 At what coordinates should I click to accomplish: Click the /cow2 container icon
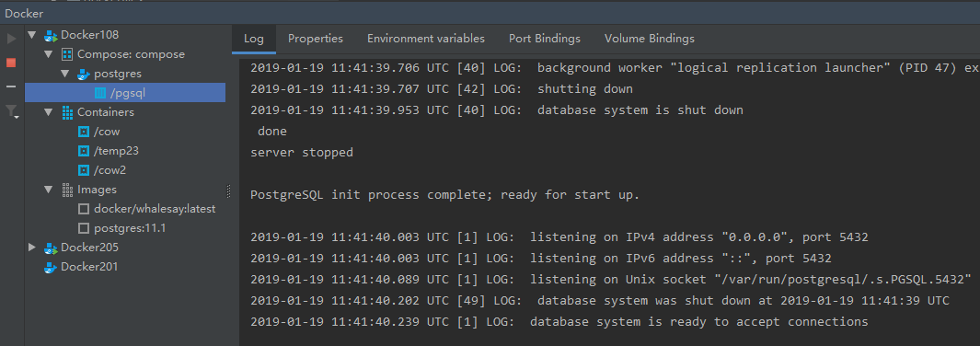point(84,170)
